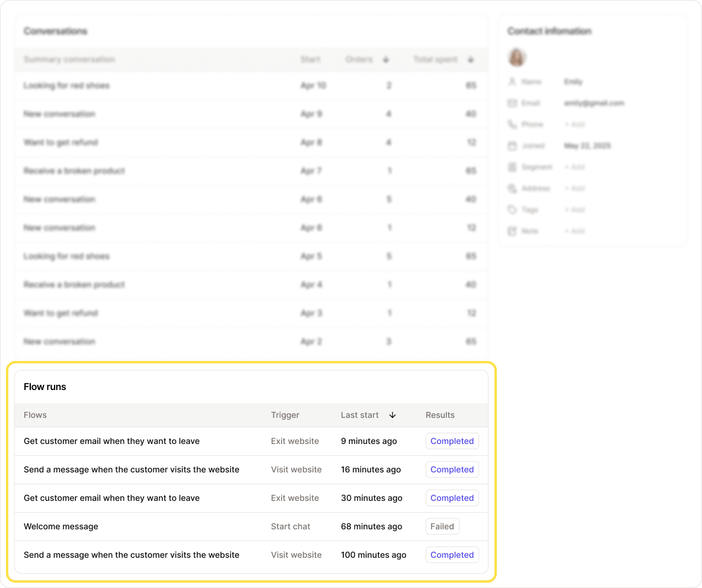Click the Tags label icon
702x588 pixels.
(512, 210)
